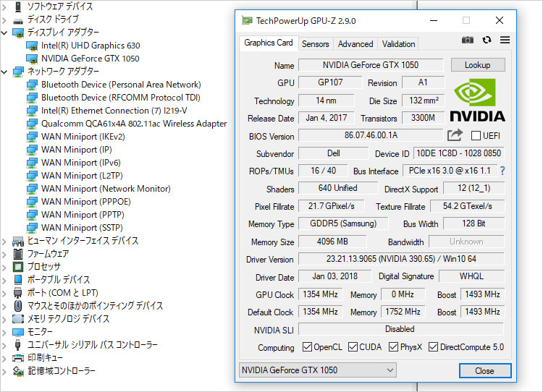Click the モニター icon
Viewport: 543px width, 392px height.
(x=18, y=332)
